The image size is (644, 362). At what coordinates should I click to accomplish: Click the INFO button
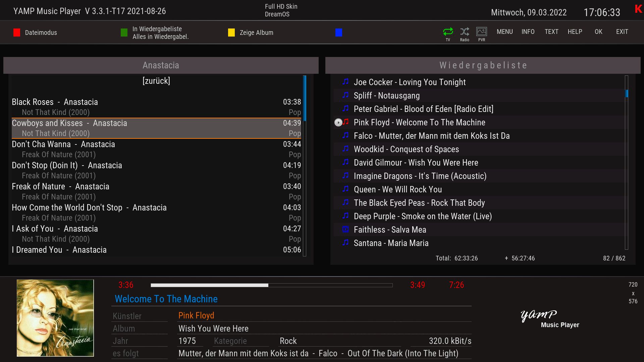click(528, 32)
